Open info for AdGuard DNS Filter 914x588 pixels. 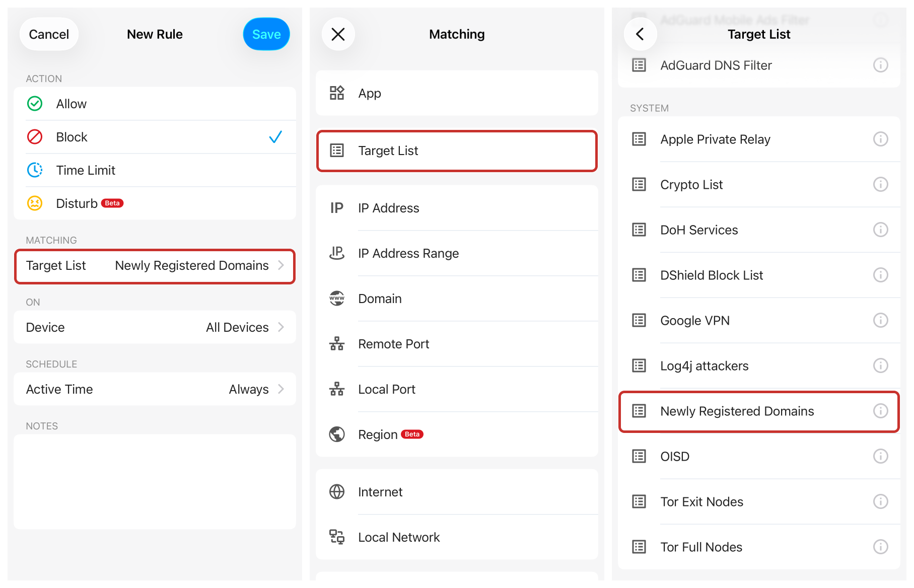coord(880,65)
